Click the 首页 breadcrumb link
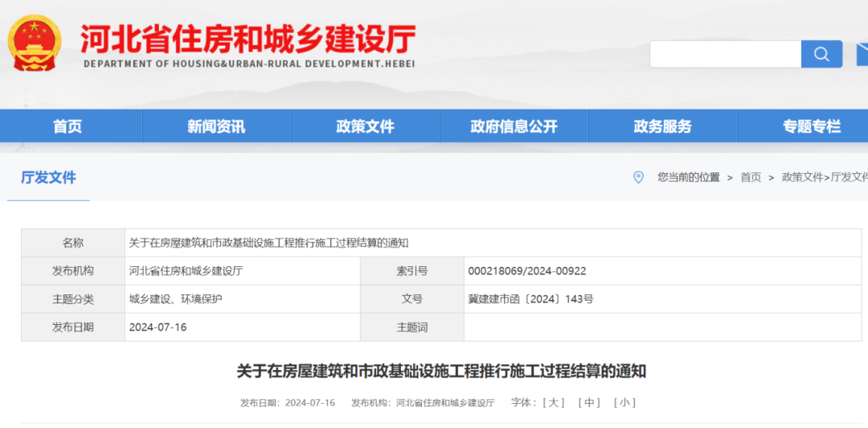 point(750,177)
